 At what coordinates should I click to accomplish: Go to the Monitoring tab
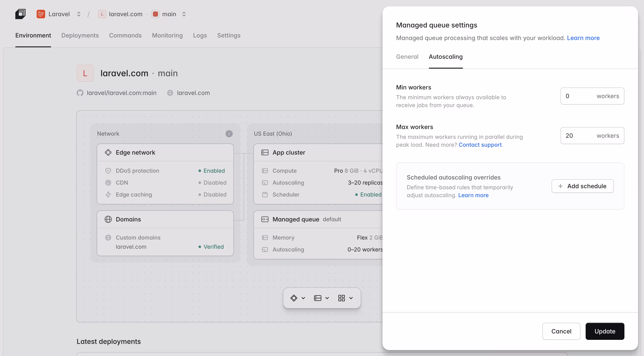[x=167, y=36]
